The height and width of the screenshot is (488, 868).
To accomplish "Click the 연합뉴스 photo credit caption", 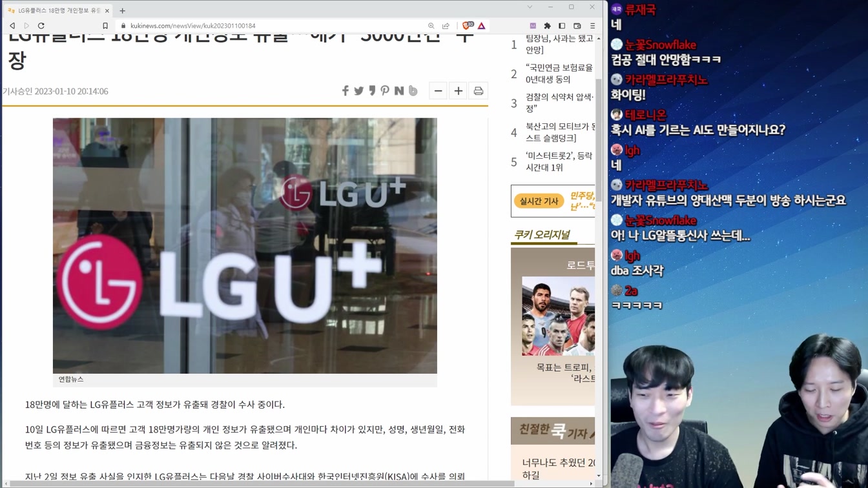I will click(71, 379).
